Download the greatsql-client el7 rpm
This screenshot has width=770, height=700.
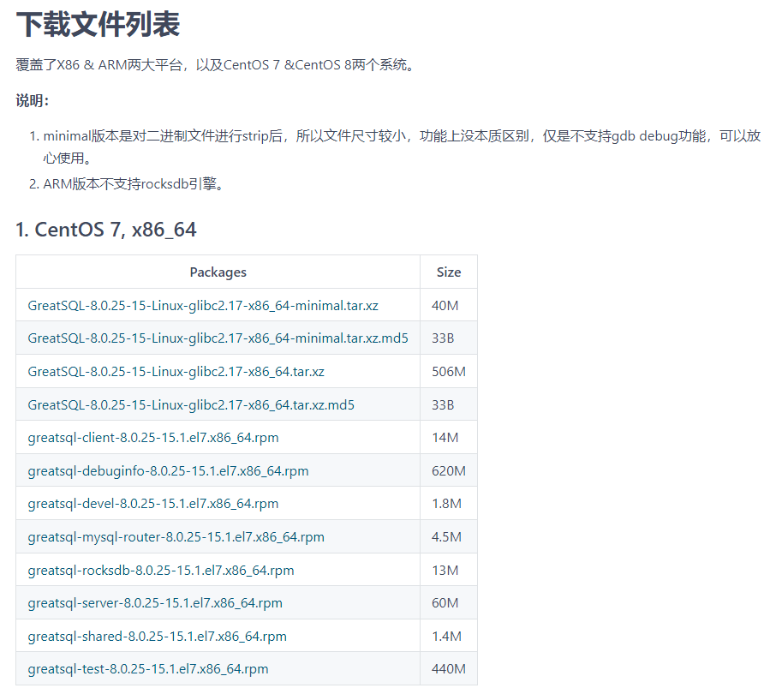click(x=153, y=438)
